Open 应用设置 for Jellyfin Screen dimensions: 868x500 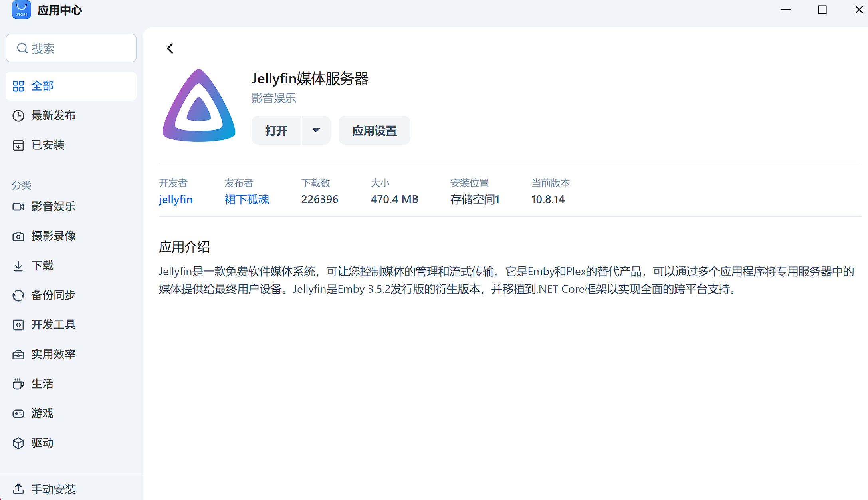pos(374,130)
